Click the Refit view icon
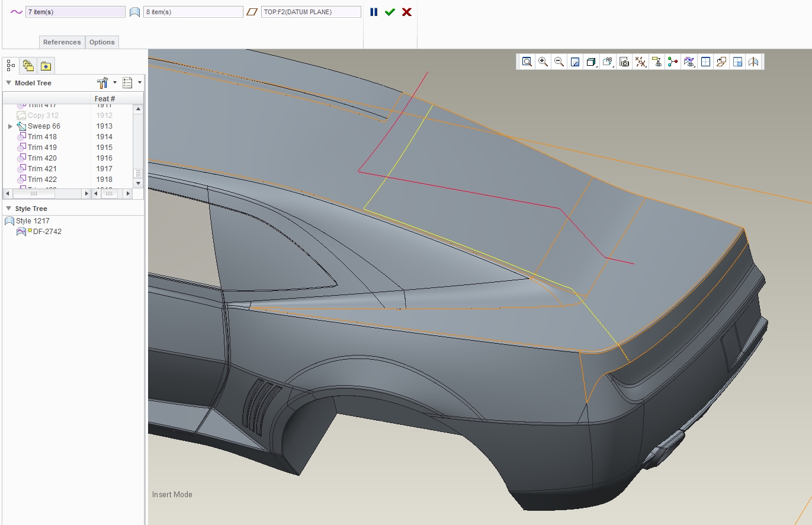 point(527,62)
